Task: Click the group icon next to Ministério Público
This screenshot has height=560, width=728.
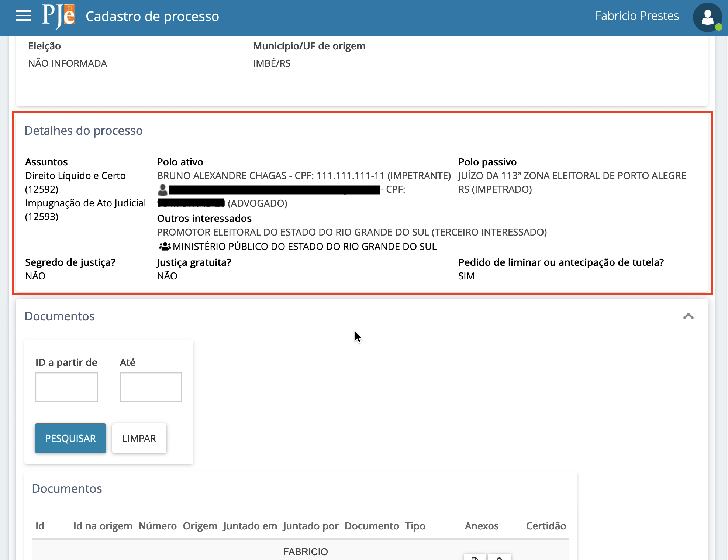Action: click(x=165, y=246)
